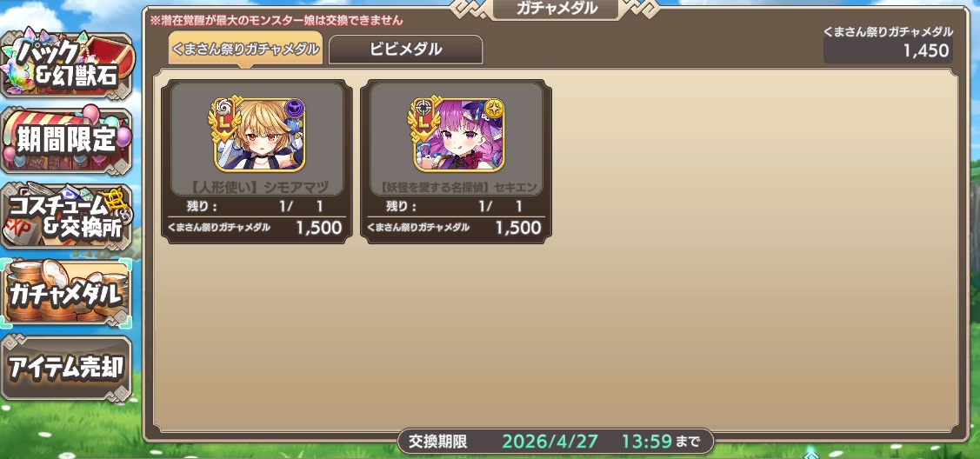This screenshot has height=459, width=980.
Task: Open the パック&幻獣石 shop category
Action: click(66, 65)
